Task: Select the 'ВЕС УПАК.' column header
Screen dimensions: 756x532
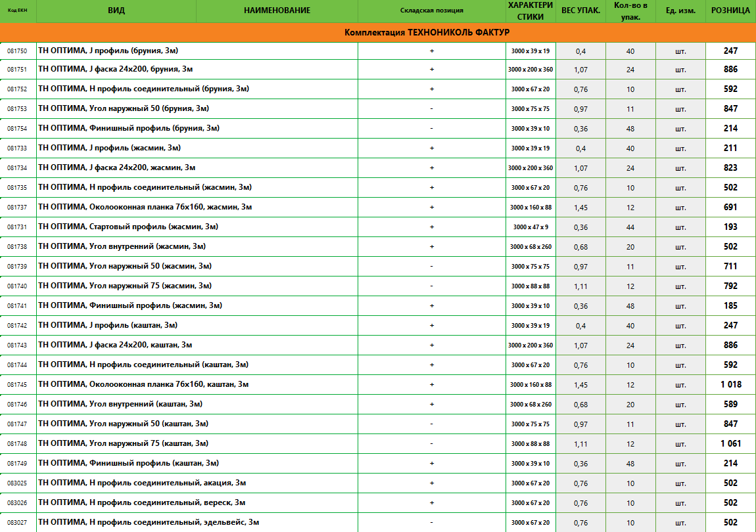Action: click(580, 10)
